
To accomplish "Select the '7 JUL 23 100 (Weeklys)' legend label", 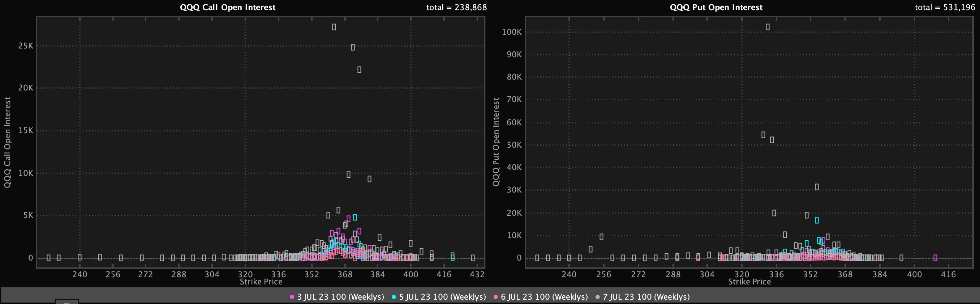I will (646, 297).
